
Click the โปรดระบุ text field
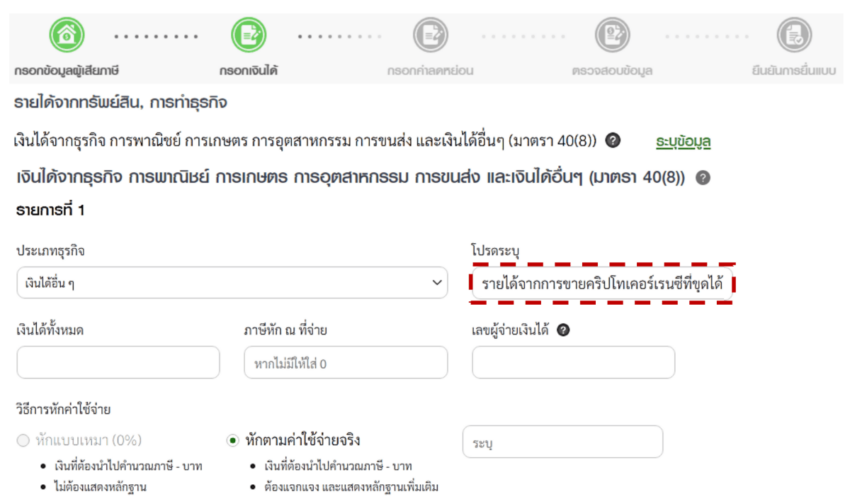click(x=602, y=283)
